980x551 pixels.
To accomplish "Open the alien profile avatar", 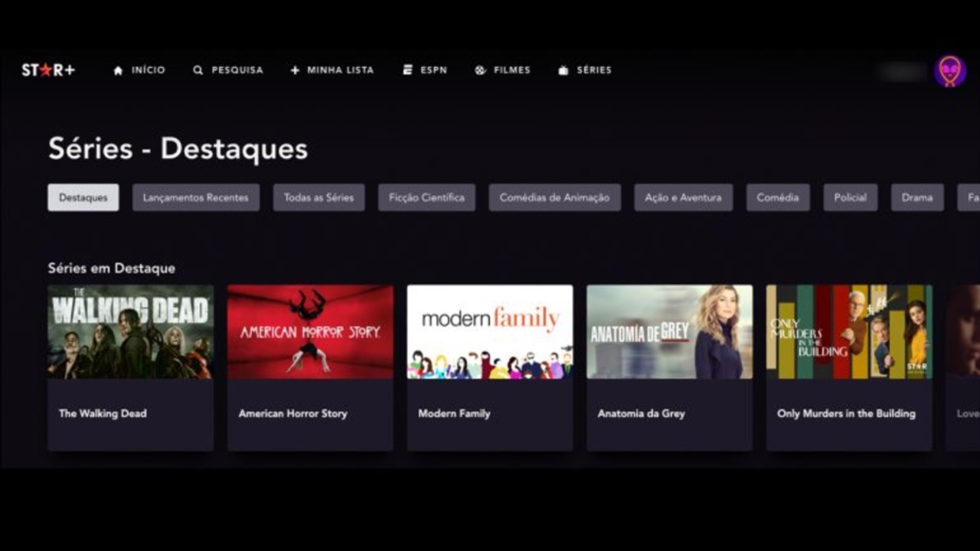I will 949,71.
